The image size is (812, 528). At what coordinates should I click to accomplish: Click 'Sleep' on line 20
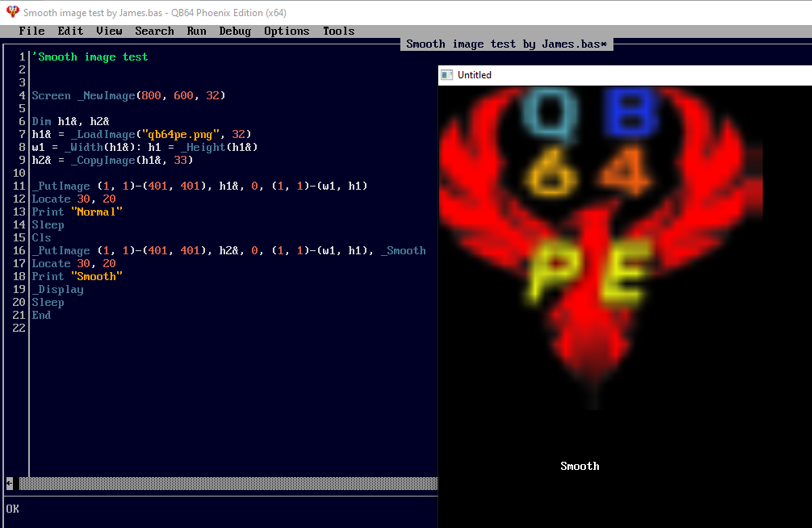click(48, 303)
